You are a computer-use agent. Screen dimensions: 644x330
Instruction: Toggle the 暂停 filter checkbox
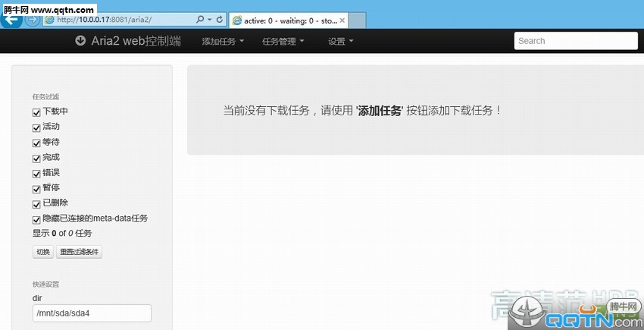coord(36,189)
